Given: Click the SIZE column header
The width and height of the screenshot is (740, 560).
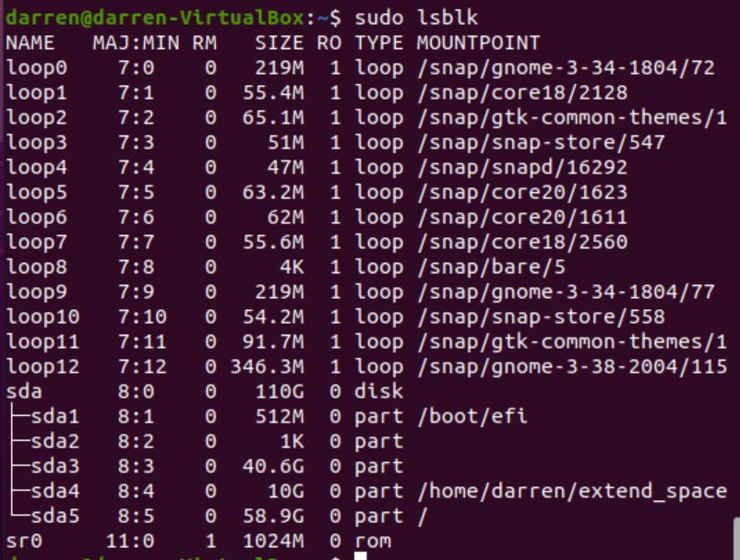Looking at the screenshot, I should (280, 42).
